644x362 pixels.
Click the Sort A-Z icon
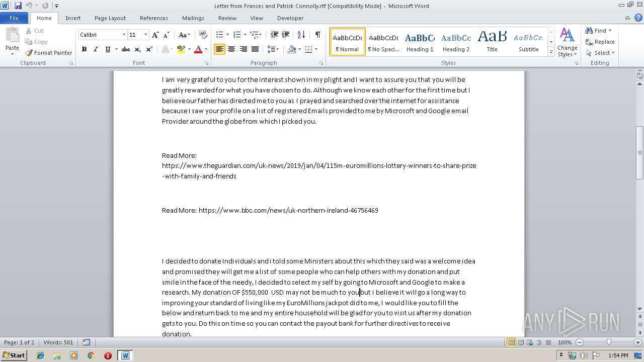[x=301, y=35]
